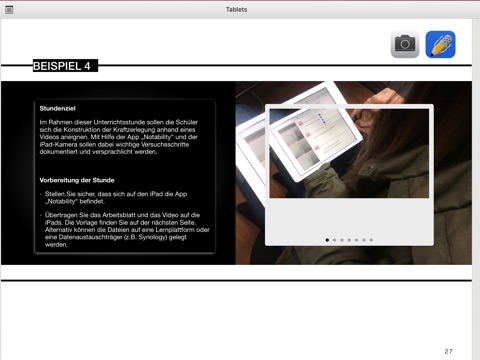Image resolution: width=480 pixels, height=360 pixels.
Task: Select the first gallery page dot
Action: coord(327,240)
